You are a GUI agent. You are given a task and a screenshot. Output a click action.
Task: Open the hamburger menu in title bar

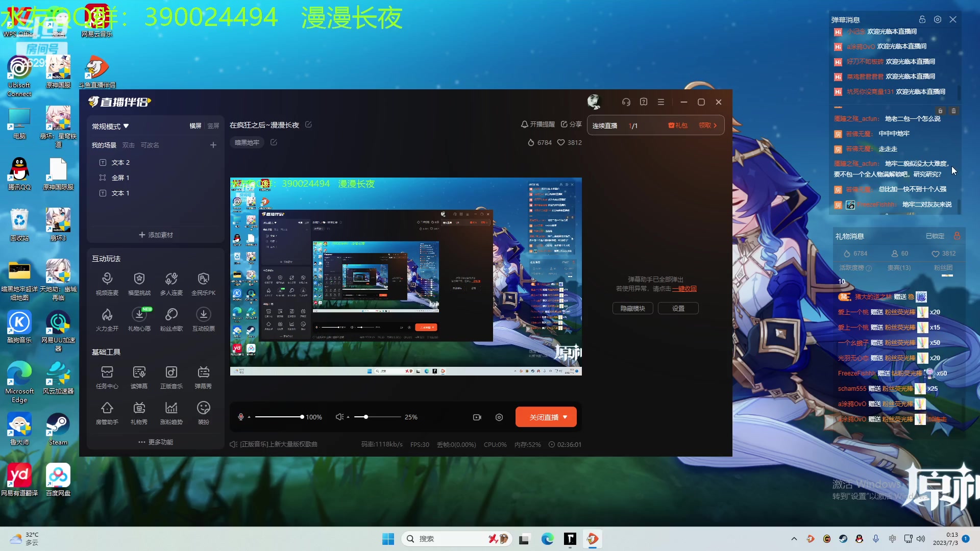click(x=660, y=102)
